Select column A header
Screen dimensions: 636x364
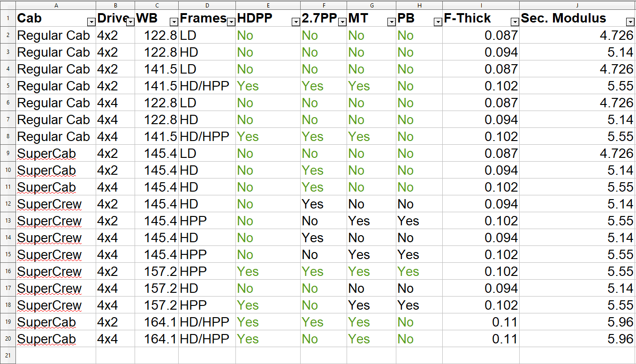56,5
